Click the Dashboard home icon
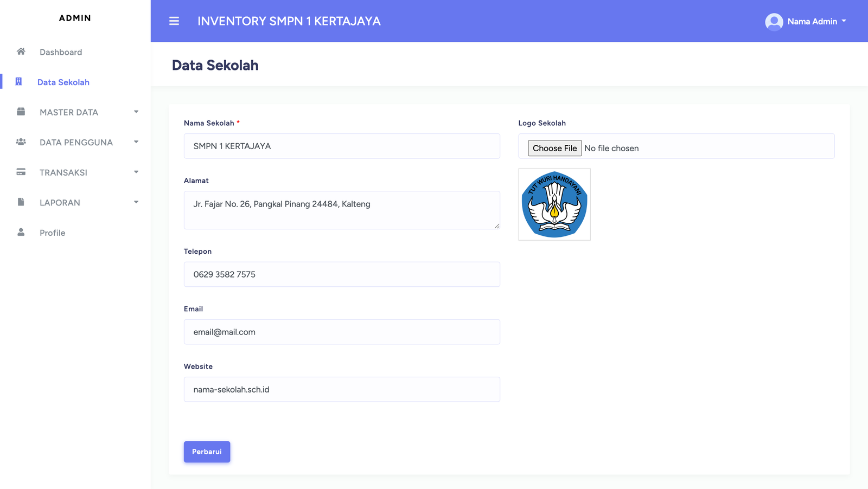This screenshot has width=868, height=489. pyautogui.click(x=21, y=52)
